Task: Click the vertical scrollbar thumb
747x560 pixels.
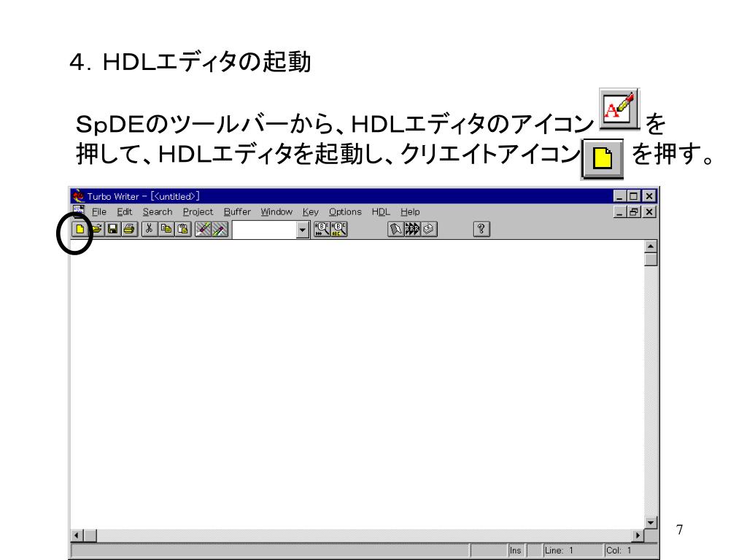Action: 651,259
